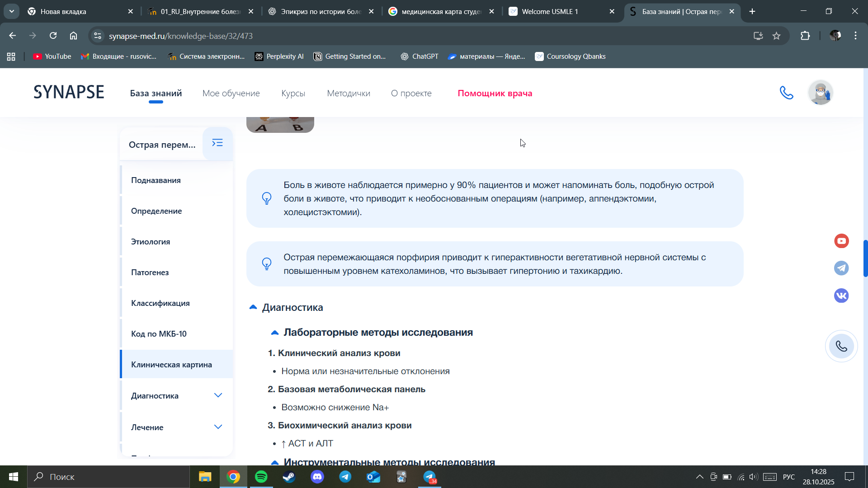868x488 pixels.
Task: Open the Помощник врача link
Action: tap(495, 94)
